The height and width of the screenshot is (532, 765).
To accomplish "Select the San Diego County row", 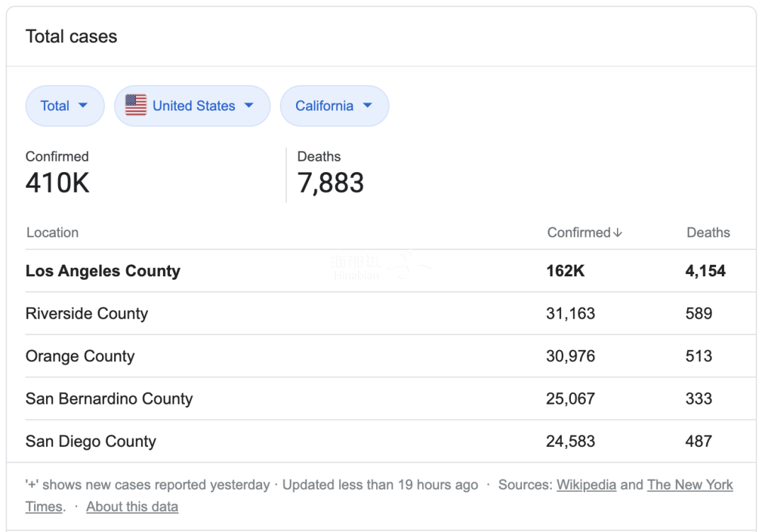I will (391, 441).
